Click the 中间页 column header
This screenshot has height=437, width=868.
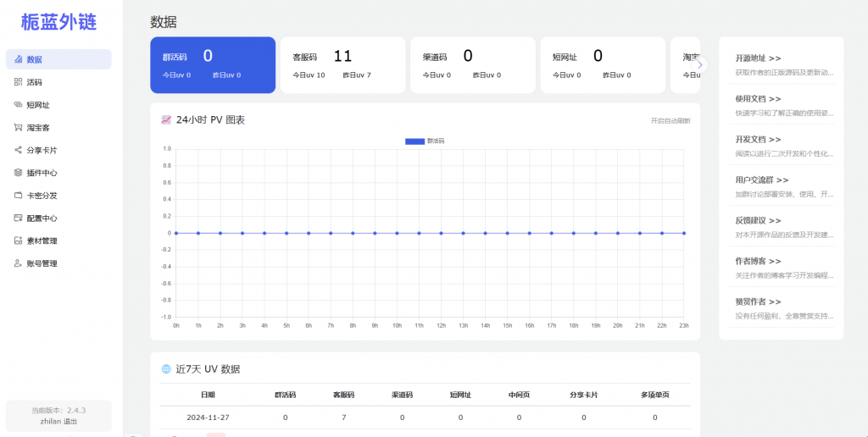point(520,395)
